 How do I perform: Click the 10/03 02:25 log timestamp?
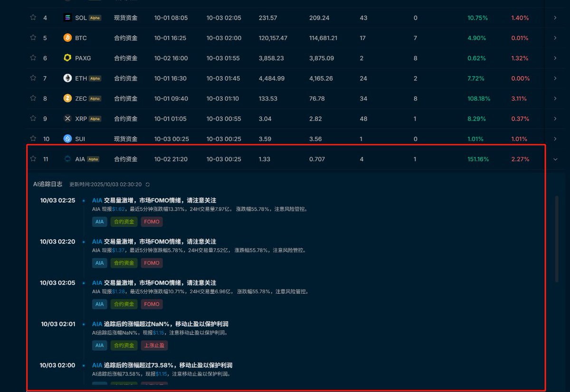pyautogui.click(x=57, y=200)
